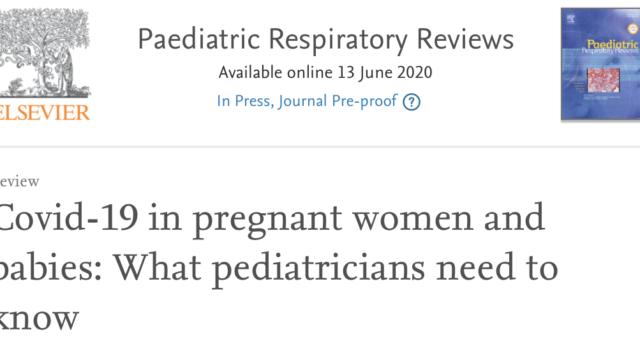Select the gray Review article-type label
Image resolution: width=640 pixels, height=360 pixels.
click(19, 181)
